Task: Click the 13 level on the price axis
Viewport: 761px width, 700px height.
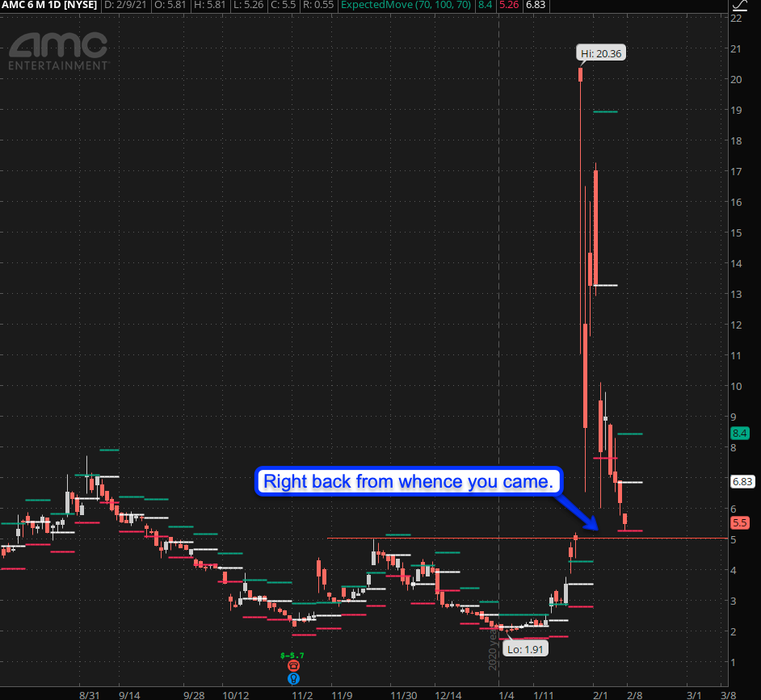Action: click(736, 294)
